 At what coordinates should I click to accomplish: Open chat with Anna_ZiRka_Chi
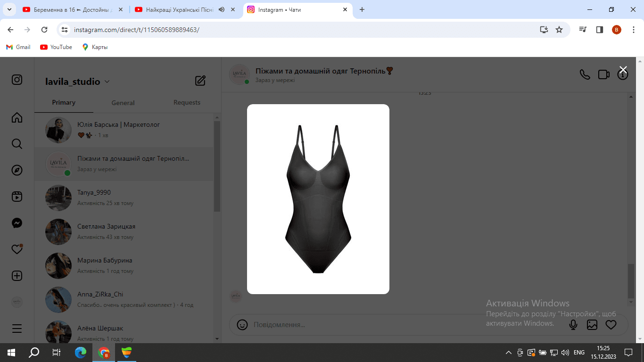point(124,300)
